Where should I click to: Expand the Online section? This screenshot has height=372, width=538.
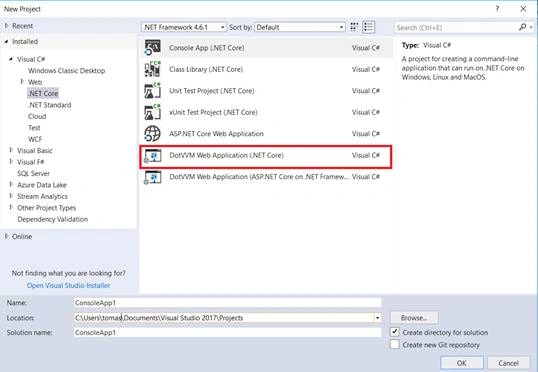coord(7,236)
